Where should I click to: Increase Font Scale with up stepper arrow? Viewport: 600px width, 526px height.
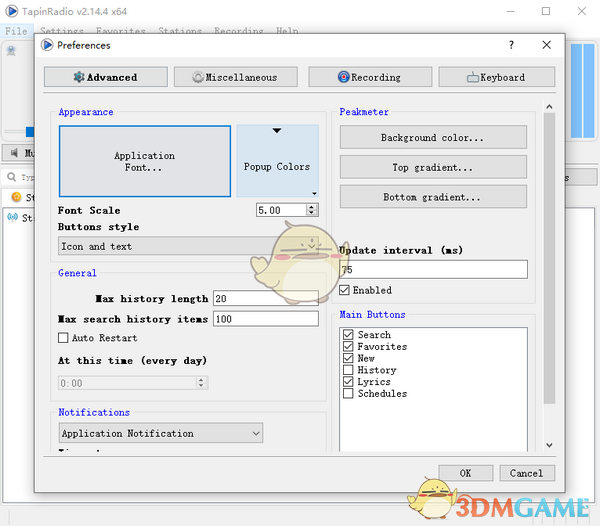pyautogui.click(x=312, y=207)
